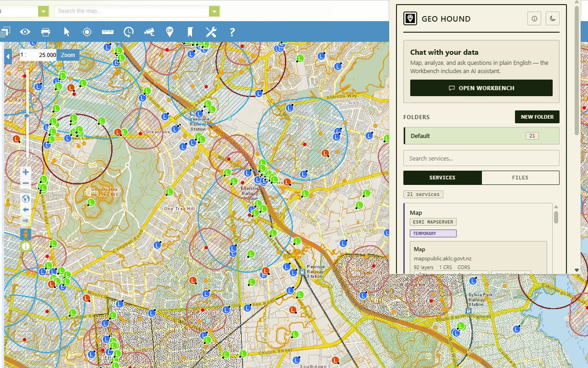588x368 pixels.
Task: Click the Geo Hound logo icon
Action: 410,19
